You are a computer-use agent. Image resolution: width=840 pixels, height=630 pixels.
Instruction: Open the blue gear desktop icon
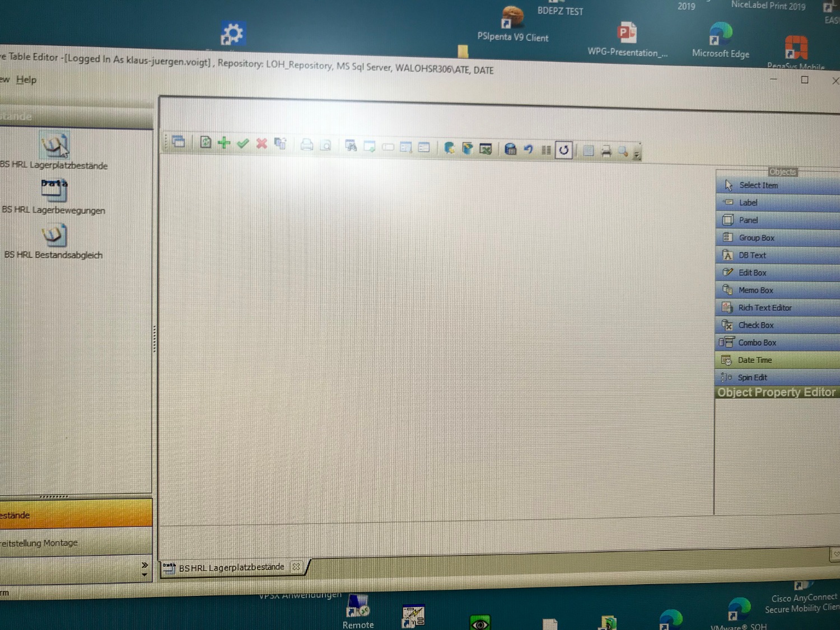(x=232, y=33)
